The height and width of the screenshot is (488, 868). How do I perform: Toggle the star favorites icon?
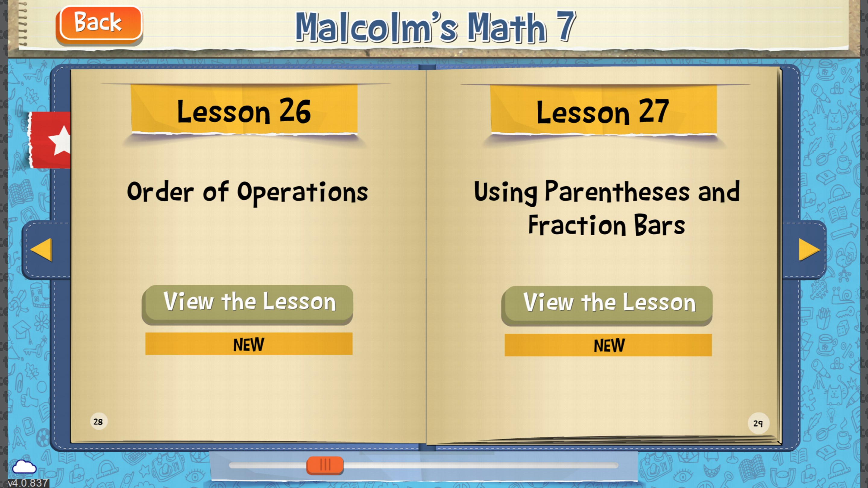pyautogui.click(x=54, y=139)
